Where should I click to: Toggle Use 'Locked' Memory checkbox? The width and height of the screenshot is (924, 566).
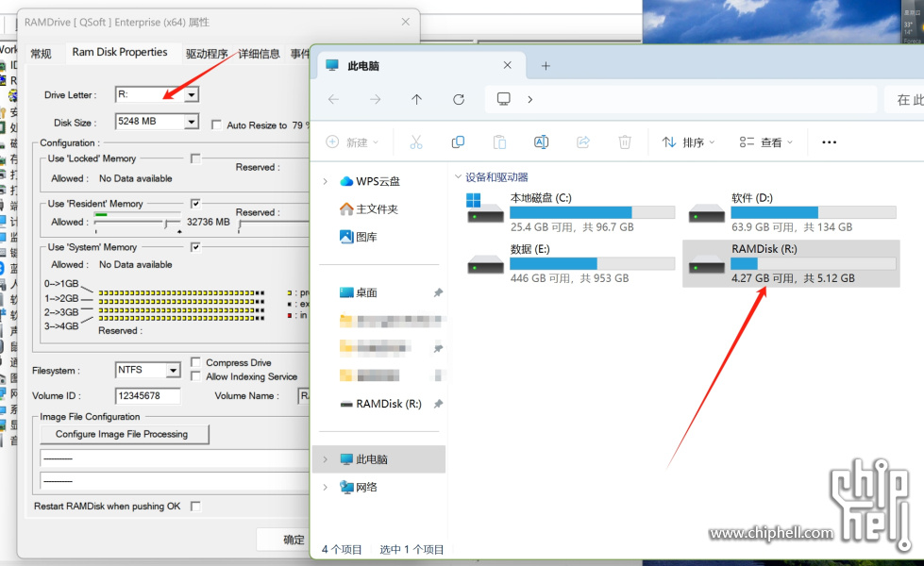pos(195,158)
